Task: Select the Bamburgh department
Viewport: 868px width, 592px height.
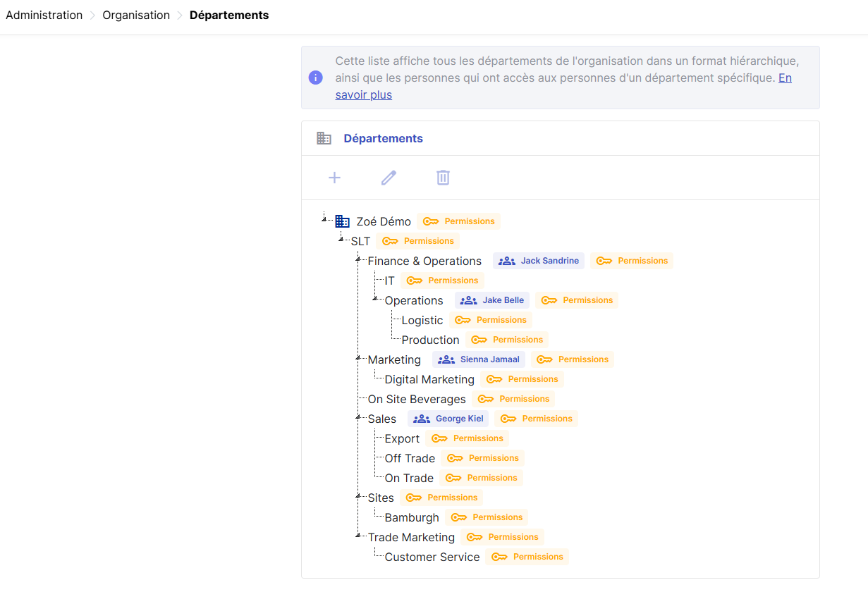Action: point(412,517)
